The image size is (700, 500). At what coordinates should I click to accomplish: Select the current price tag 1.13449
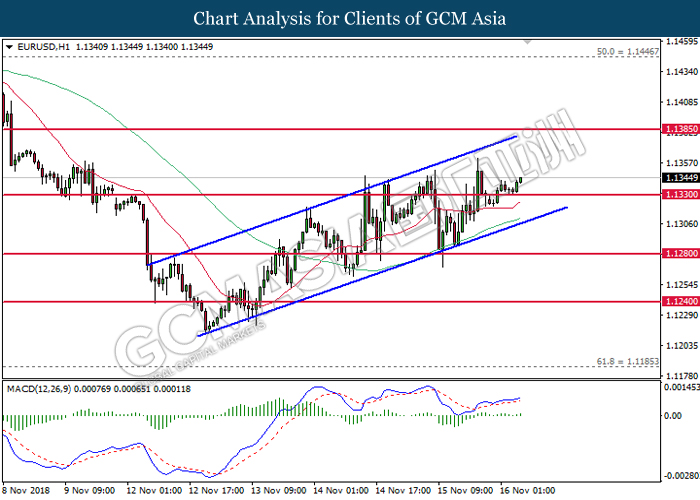681,178
